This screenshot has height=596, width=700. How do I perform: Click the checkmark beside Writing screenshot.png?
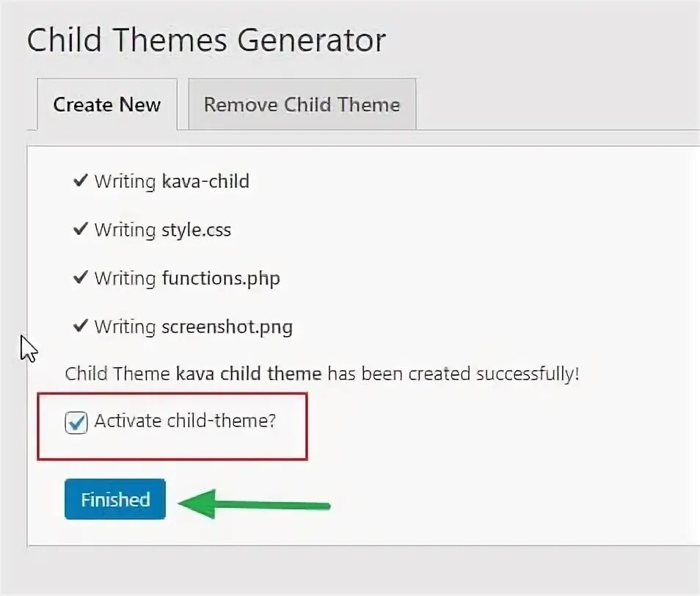81,326
